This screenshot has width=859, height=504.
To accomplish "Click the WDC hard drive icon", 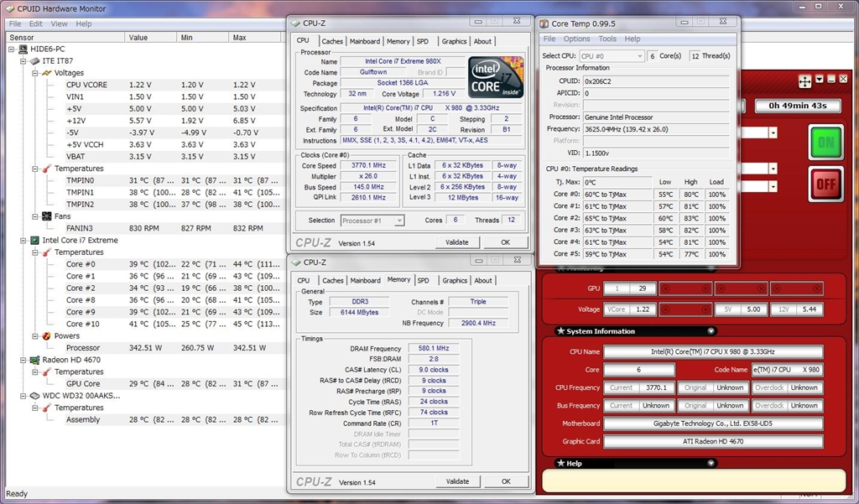I will point(35,396).
